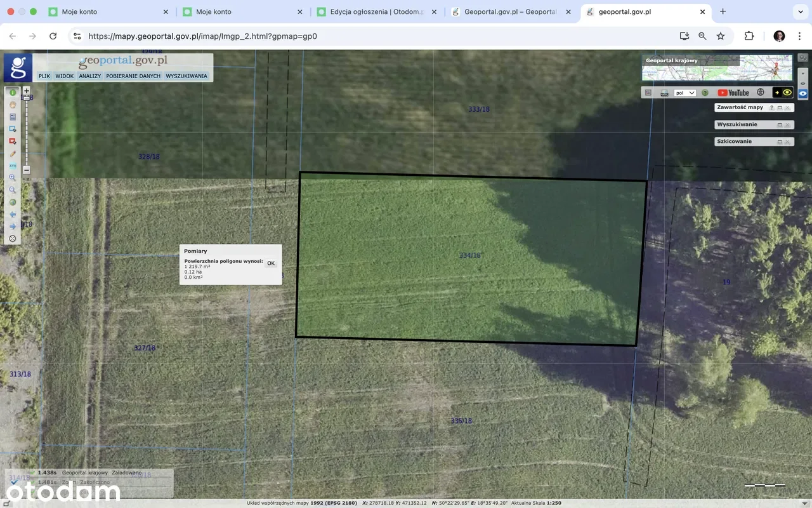Open the print map icon

tap(664, 93)
